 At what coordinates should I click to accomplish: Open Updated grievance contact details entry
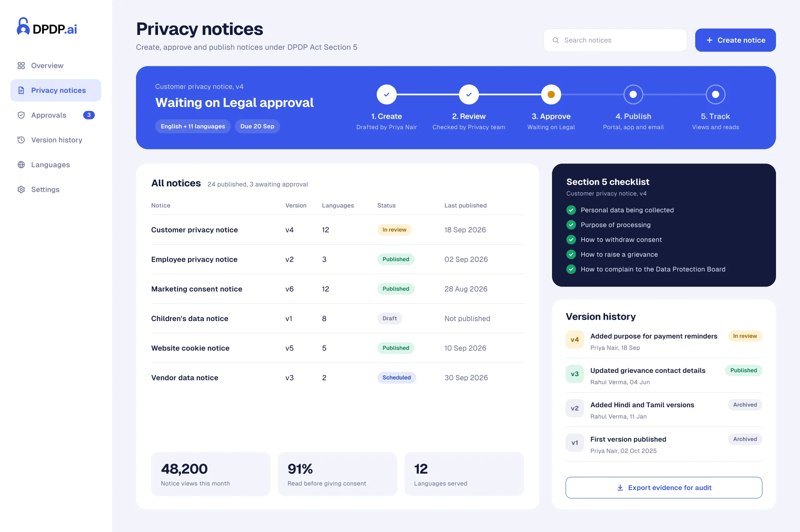pos(664,376)
